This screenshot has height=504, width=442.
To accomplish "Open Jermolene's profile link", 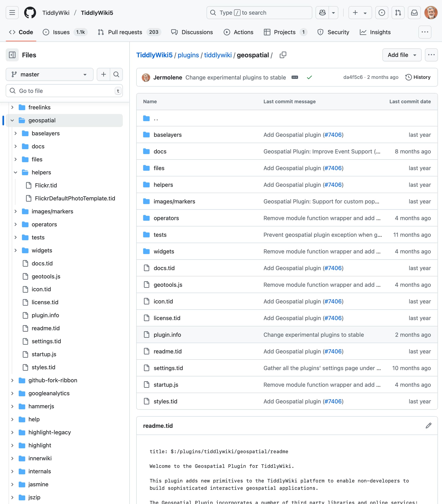I will (168, 77).
